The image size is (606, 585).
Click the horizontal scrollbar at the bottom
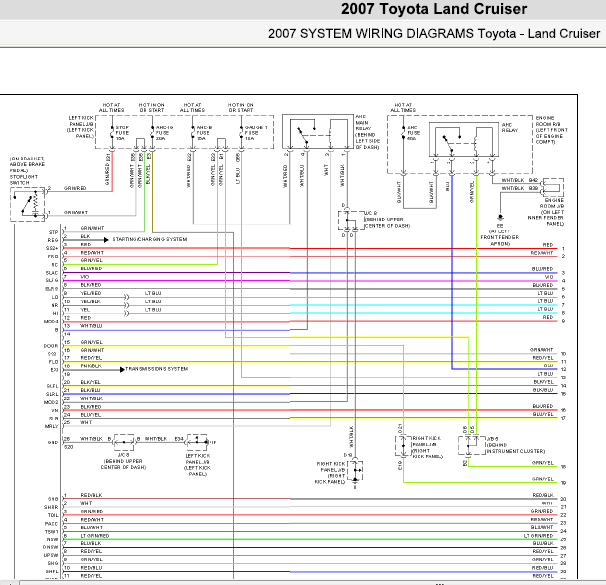click(x=312, y=582)
